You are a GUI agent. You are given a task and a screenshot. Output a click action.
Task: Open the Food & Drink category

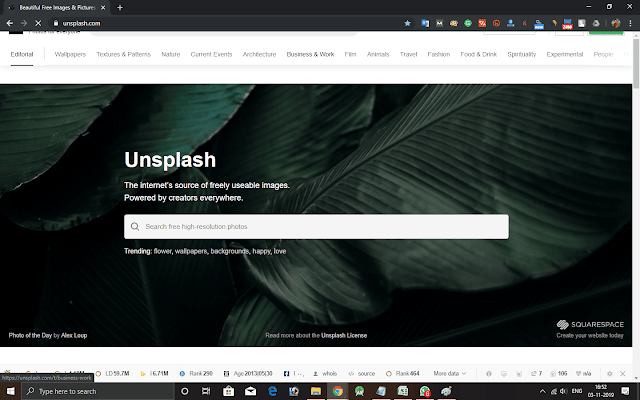click(478, 54)
